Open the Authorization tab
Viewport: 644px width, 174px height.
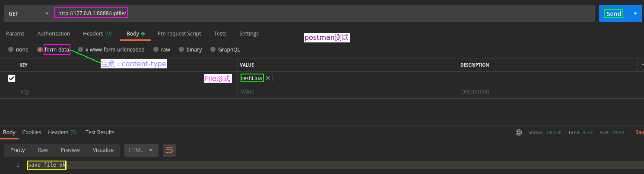click(x=54, y=34)
